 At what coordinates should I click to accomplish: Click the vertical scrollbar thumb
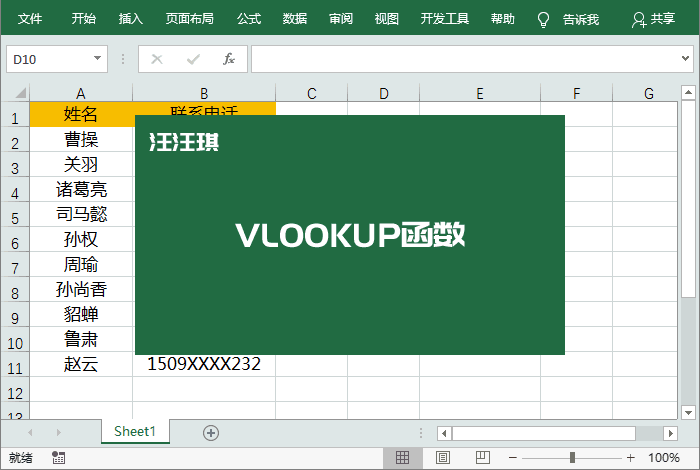(688, 199)
